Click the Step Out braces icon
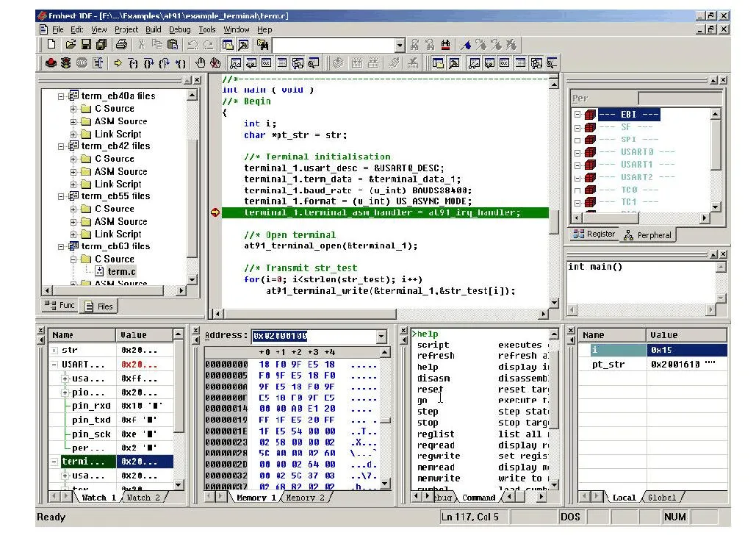 click(x=165, y=62)
